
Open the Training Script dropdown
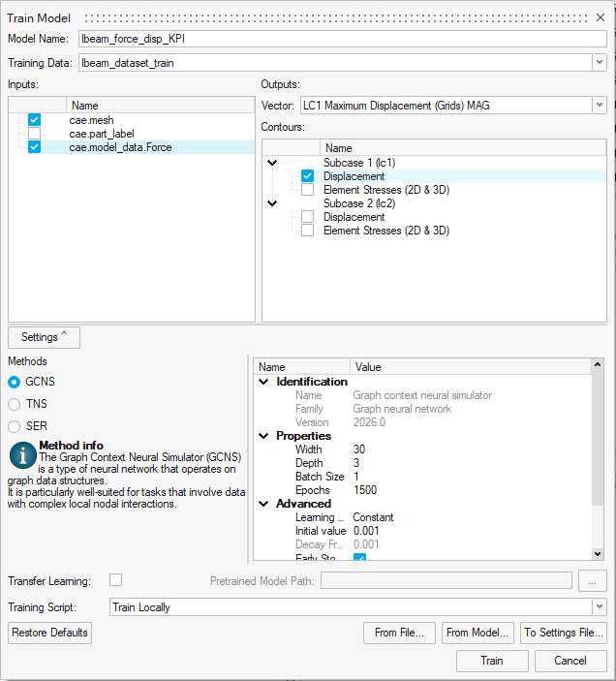600,606
